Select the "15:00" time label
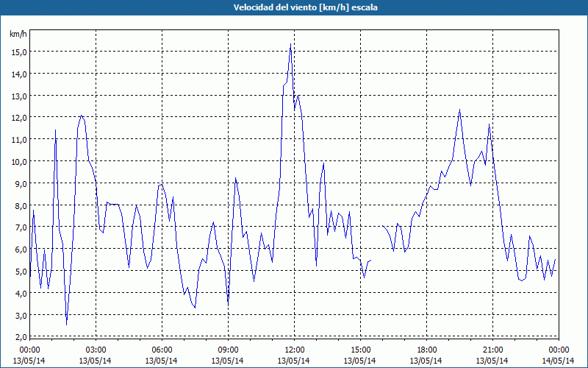 tap(360, 350)
